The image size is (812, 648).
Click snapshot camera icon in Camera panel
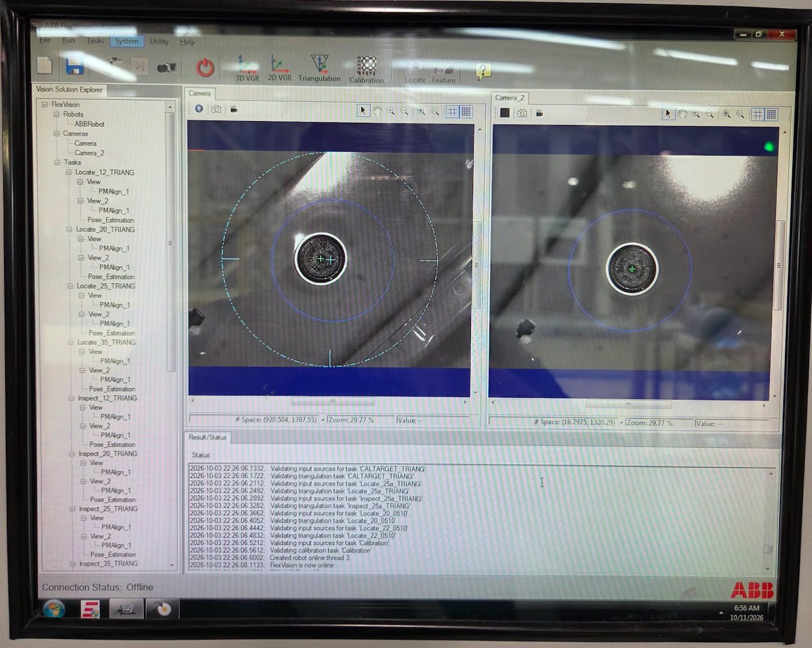coord(216,109)
